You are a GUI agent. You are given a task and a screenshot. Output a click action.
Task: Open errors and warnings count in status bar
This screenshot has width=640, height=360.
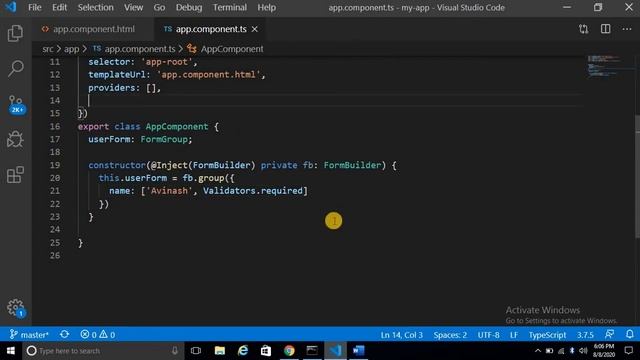[x=98, y=335]
